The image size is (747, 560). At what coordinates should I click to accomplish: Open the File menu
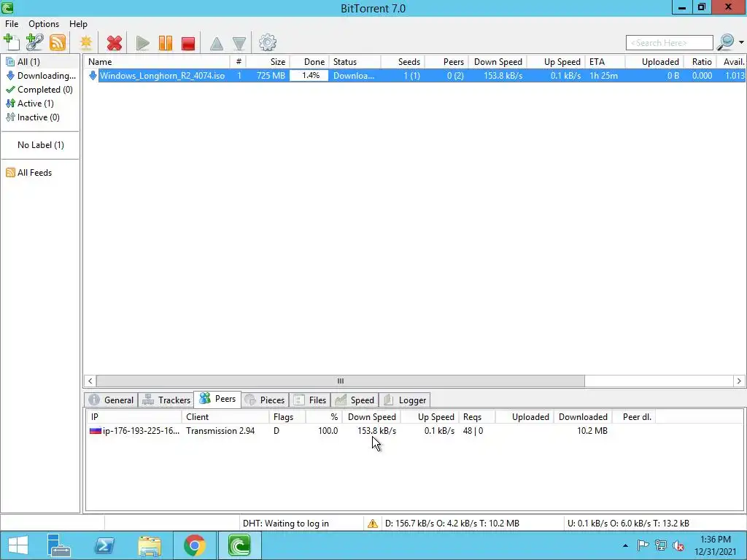(12, 24)
